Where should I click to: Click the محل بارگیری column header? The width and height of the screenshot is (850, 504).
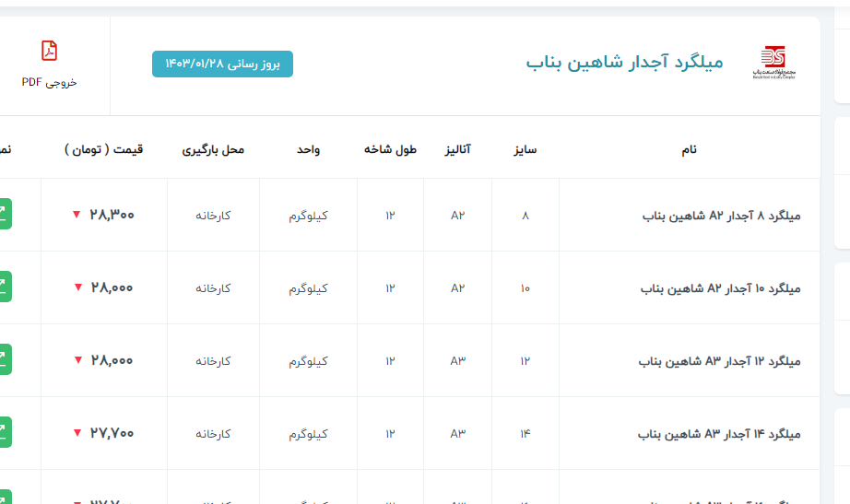(213, 149)
